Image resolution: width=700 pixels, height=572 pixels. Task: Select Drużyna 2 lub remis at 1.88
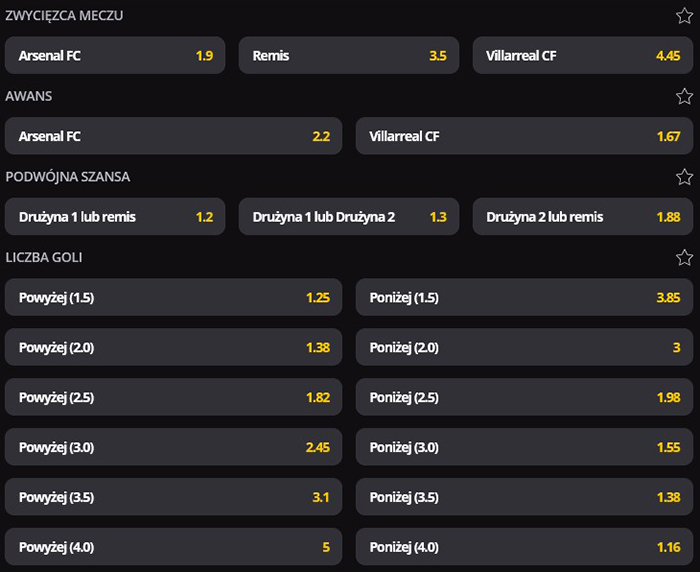pos(583,216)
